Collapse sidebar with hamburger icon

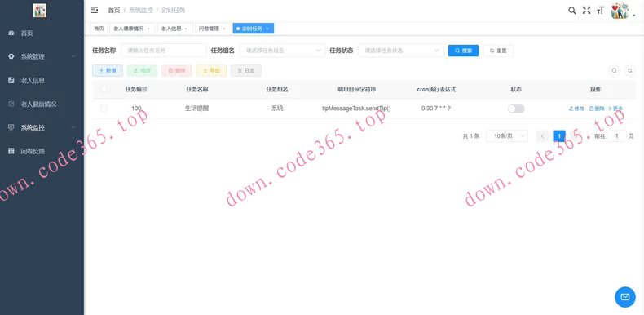[95, 10]
